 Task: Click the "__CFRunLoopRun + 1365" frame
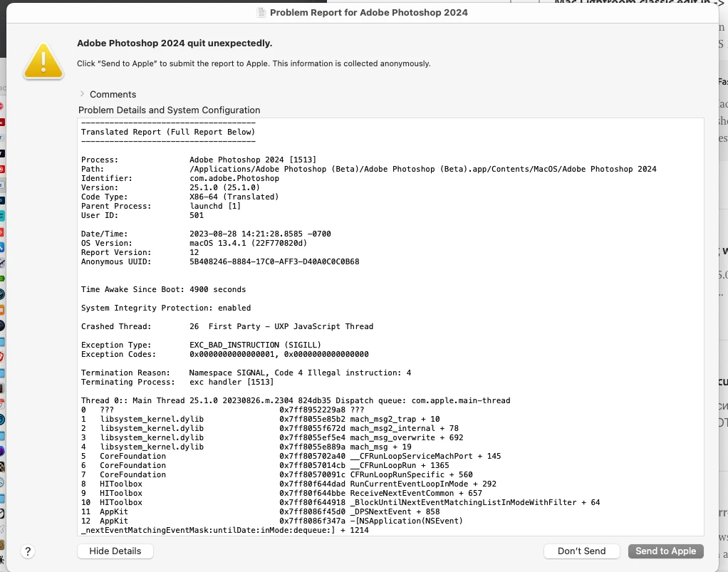click(x=265, y=466)
